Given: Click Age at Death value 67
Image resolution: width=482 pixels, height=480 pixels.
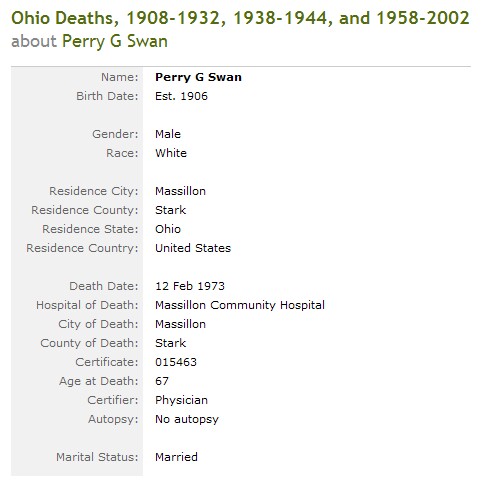Looking at the screenshot, I should [x=162, y=381].
